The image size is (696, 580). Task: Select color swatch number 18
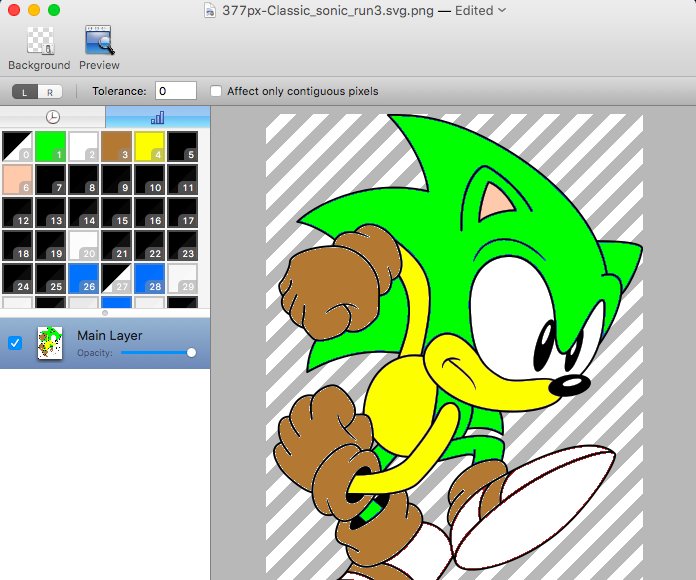tap(17, 245)
